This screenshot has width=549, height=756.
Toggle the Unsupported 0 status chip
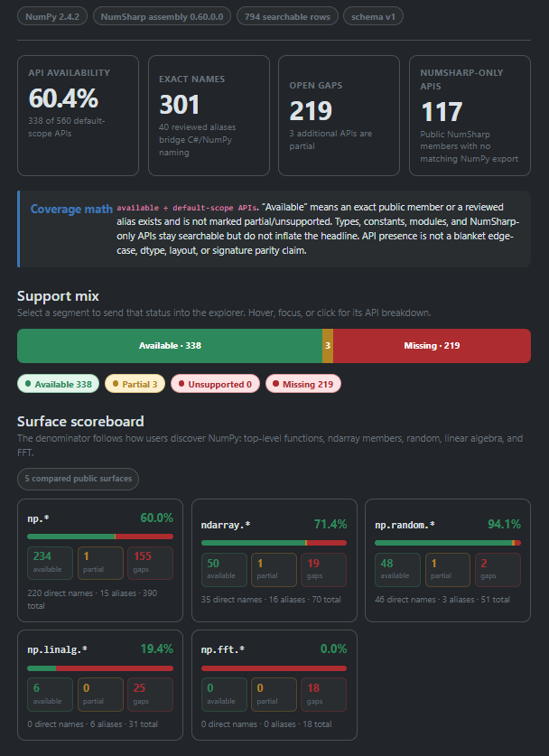click(215, 384)
